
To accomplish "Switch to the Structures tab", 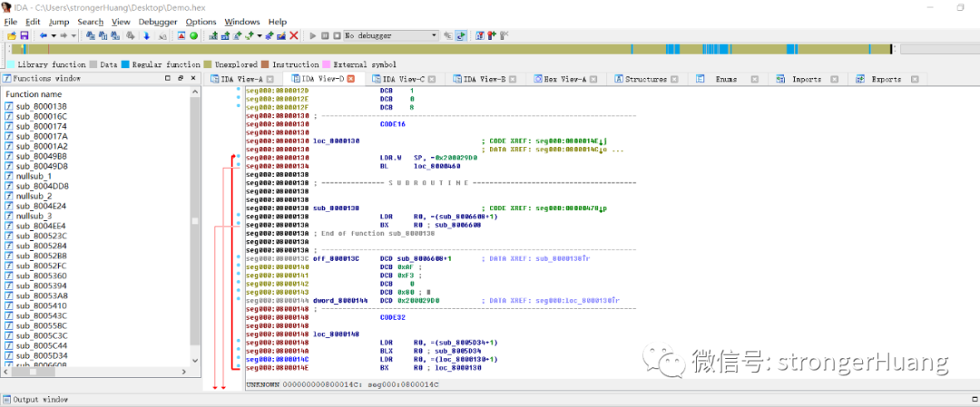I will [x=645, y=79].
